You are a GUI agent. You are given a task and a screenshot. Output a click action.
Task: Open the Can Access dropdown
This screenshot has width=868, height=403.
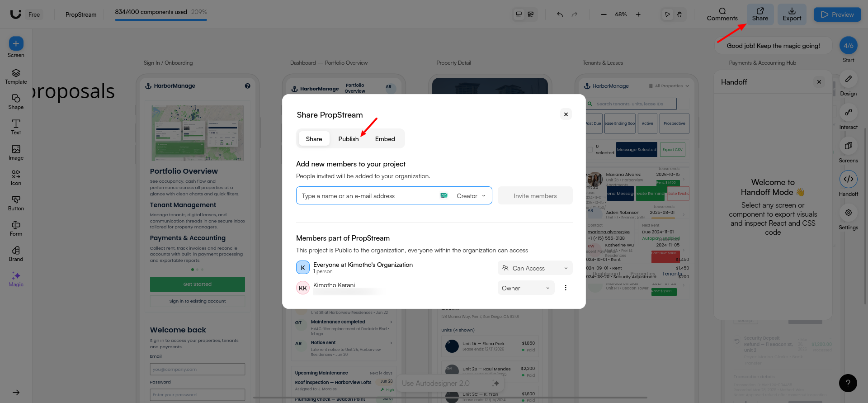click(535, 268)
